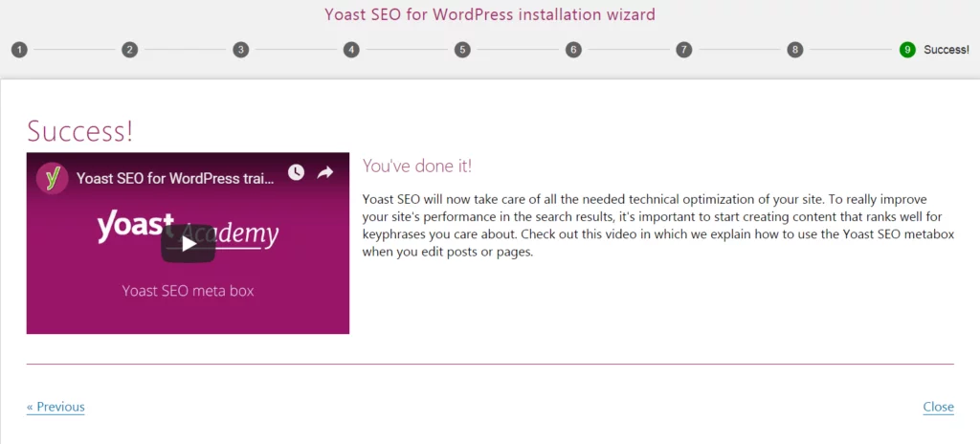The height and width of the screenshot is (444, 980).
Task: Go to wizard step 1
Action: pyautogui.click(x=19, y=50)
